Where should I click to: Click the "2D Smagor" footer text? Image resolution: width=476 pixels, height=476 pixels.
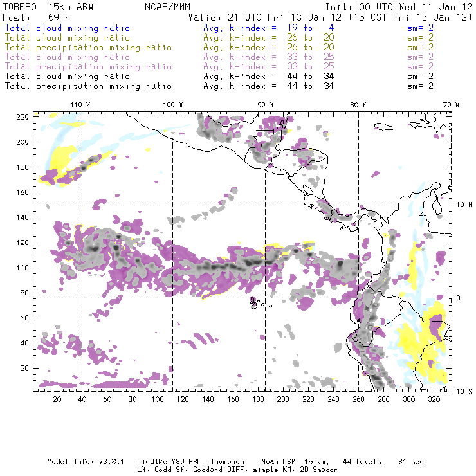(x=319, y=470)
